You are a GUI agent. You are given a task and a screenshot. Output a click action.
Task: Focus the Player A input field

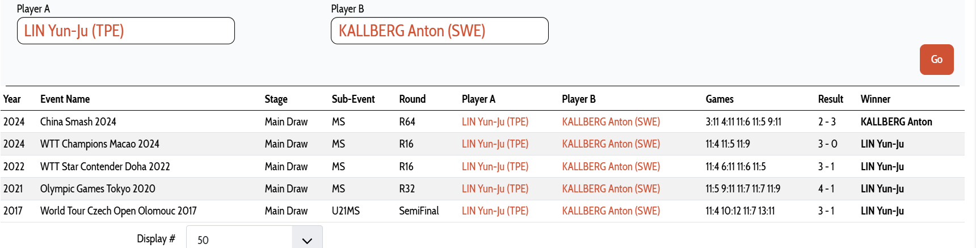pos(126,31)
